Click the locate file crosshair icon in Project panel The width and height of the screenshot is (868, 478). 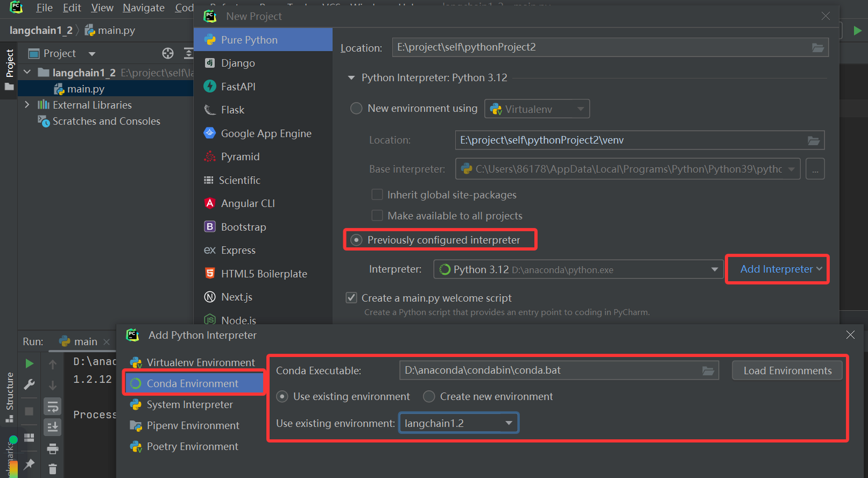[168, 53]
